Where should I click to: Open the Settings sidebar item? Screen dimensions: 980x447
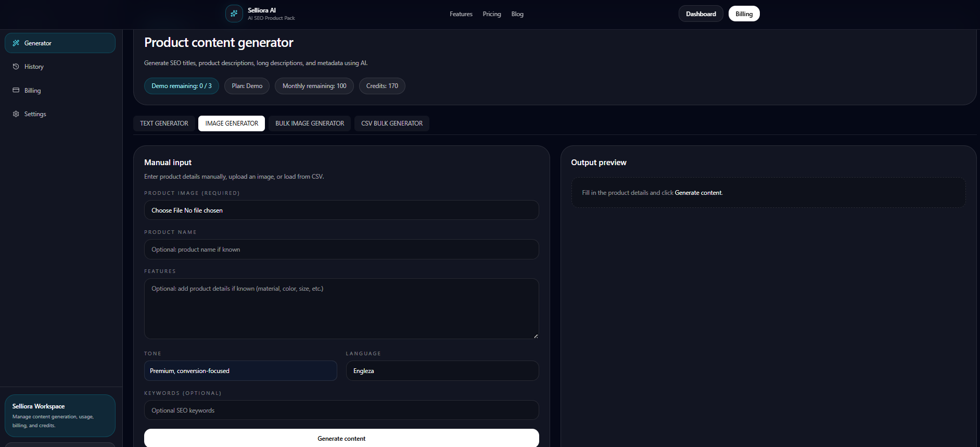pos(60,114)
